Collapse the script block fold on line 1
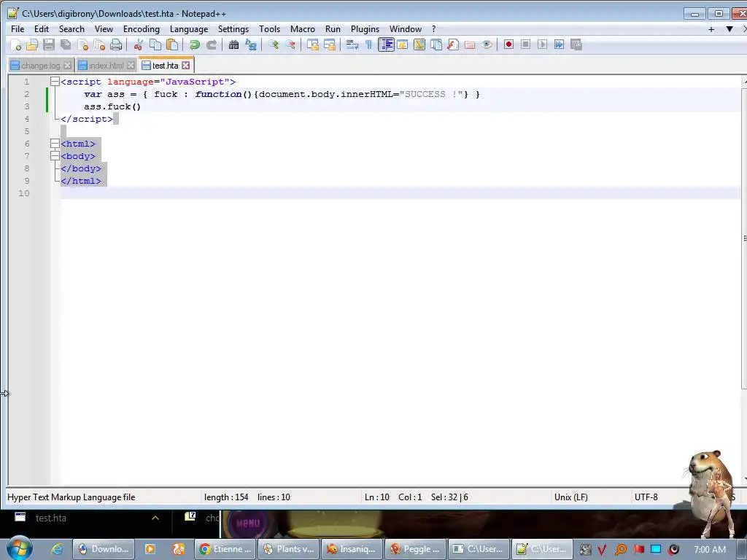This screenshot has width=747, height=560. [x=55, y=82]
